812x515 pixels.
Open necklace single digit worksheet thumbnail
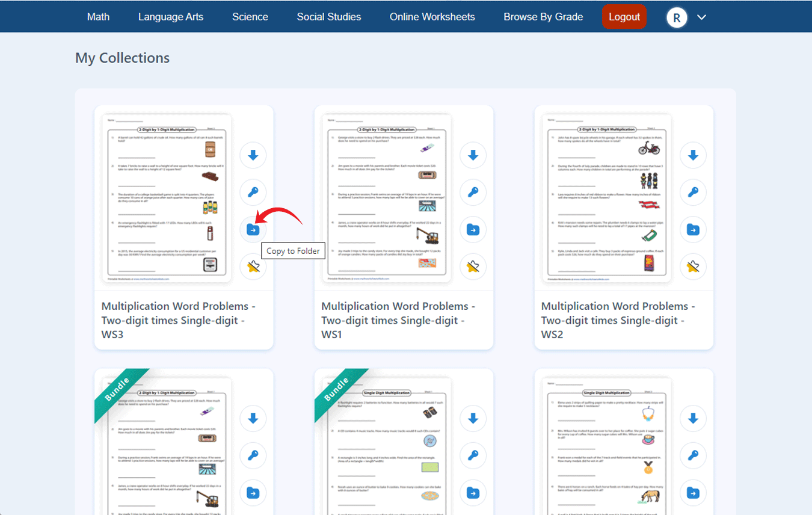(x=607, y=446)
